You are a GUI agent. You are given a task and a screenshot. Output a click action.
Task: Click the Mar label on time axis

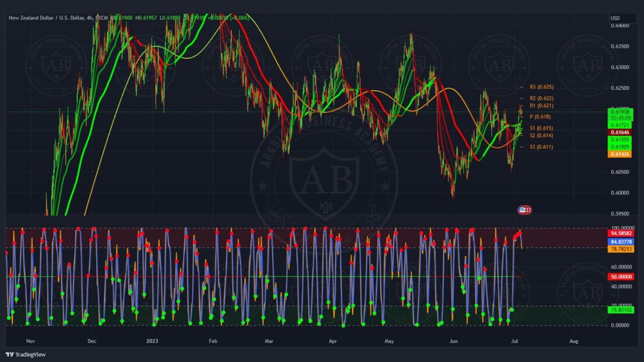(269, 341)
